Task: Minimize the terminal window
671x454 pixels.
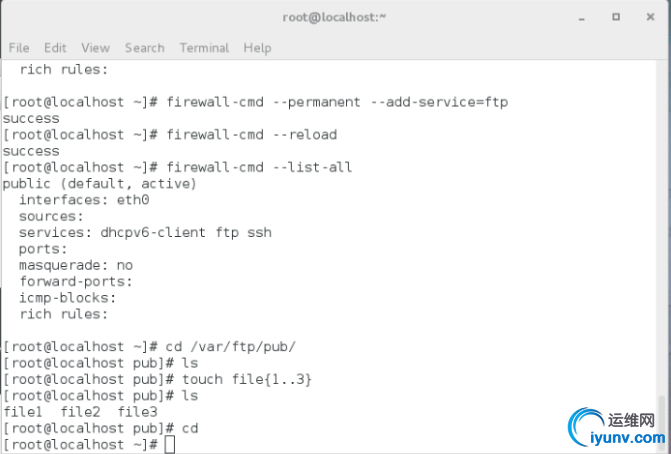Action: [582, 18]
